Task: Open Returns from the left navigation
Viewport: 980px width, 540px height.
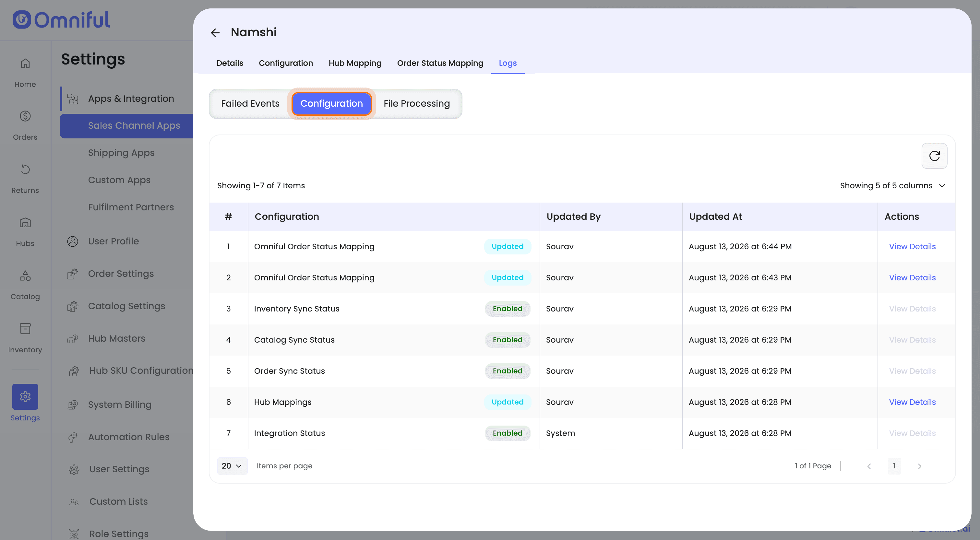Action: 25,179
